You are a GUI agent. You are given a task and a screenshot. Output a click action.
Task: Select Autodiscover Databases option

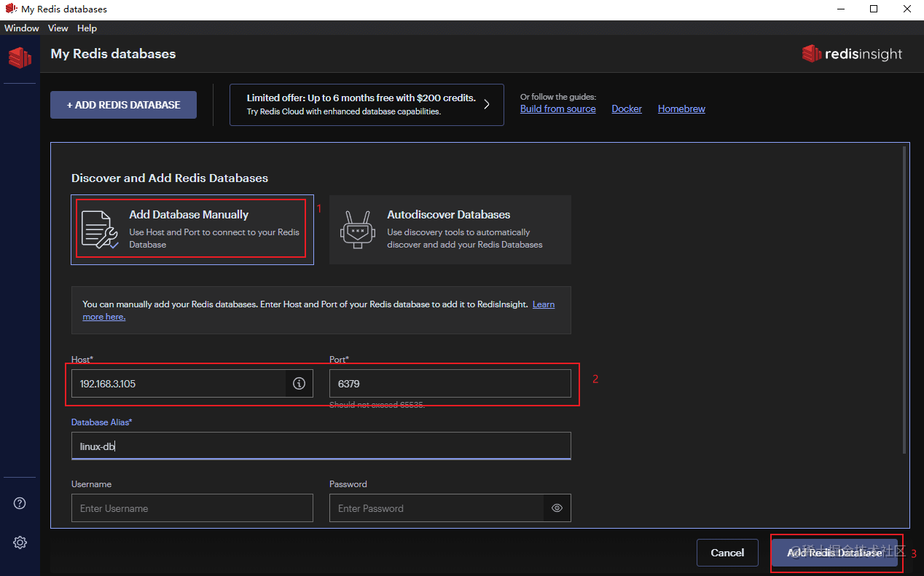450,229
